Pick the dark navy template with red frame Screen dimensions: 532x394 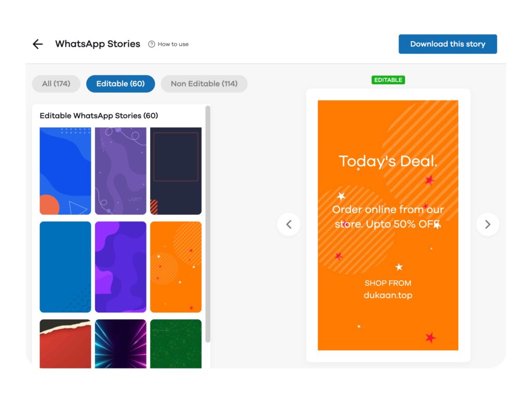176,171
